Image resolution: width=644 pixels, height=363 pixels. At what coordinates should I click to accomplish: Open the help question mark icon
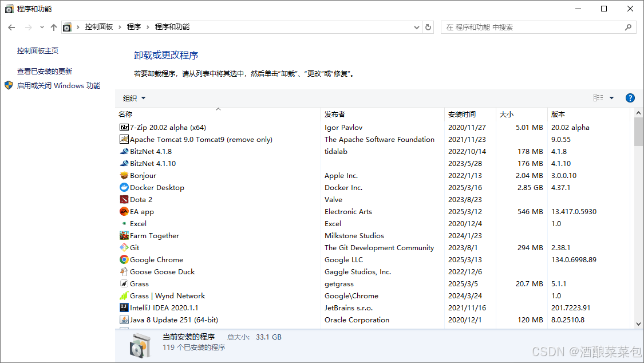tap(630, 98)
